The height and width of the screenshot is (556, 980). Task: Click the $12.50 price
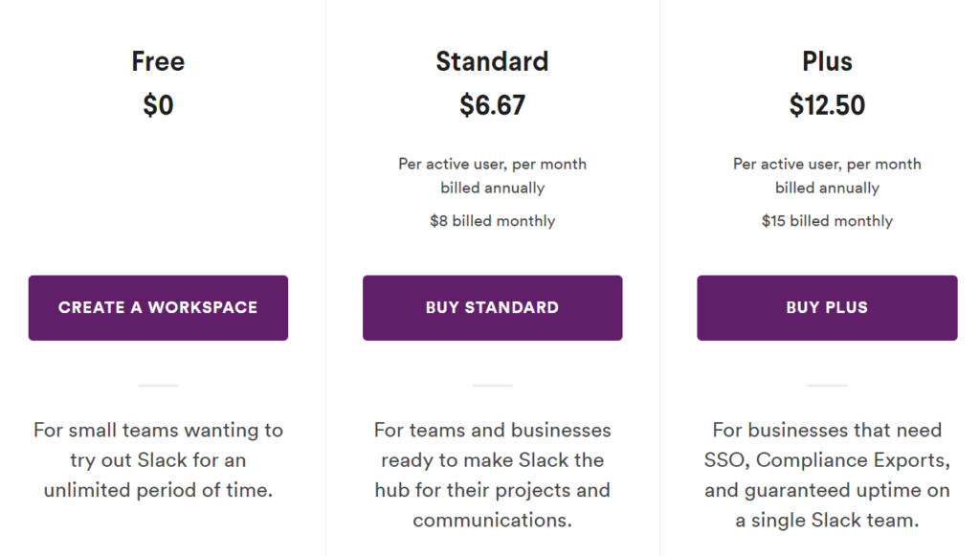click(827, 105)
